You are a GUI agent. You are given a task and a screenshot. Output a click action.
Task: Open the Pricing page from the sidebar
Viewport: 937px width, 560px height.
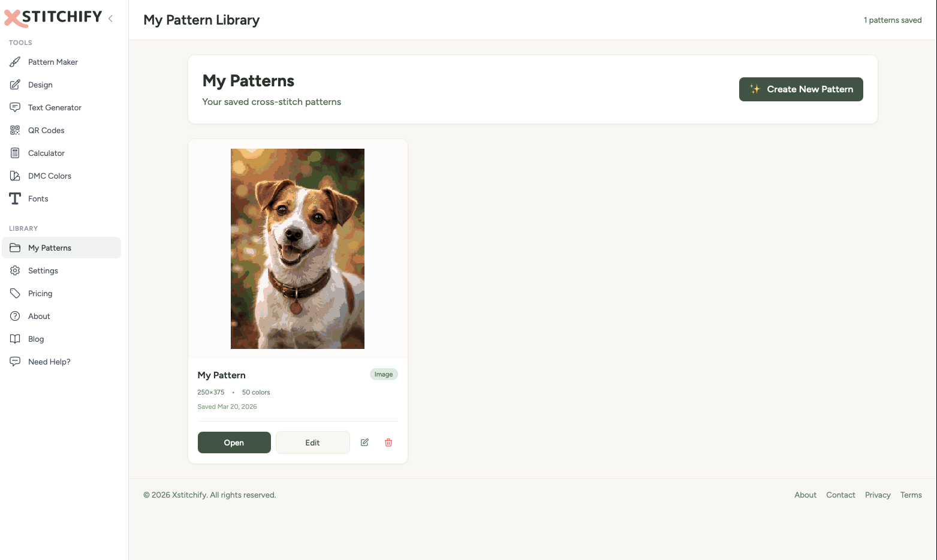click(x=40, y=293)
